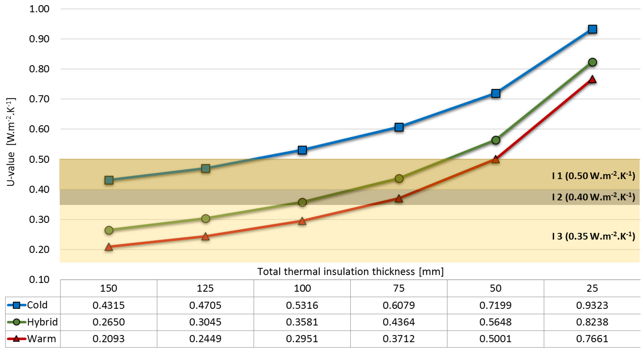644x351 pixels.
Task: Click the Cold square marker at 75 mm
Action: coord(399,127)
